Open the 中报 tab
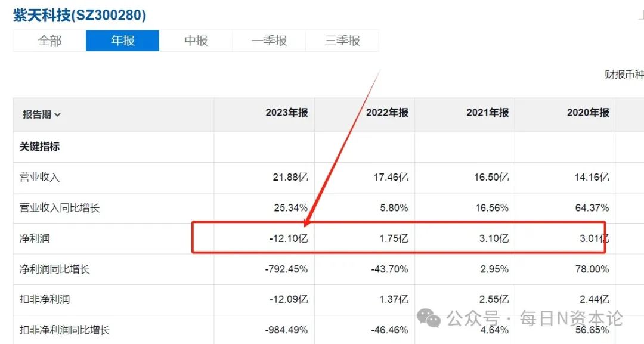This screenshot has height=344, width=644. (x=196, y=41)
